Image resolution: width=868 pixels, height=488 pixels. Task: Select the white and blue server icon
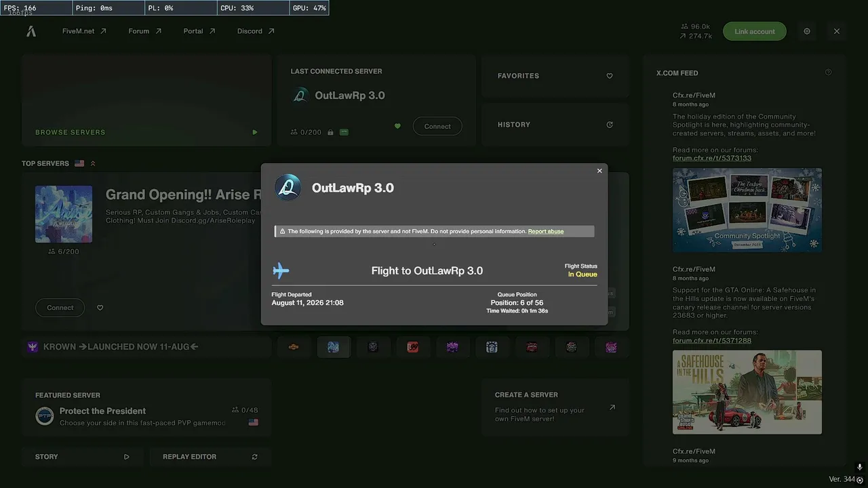click(492, 347)
